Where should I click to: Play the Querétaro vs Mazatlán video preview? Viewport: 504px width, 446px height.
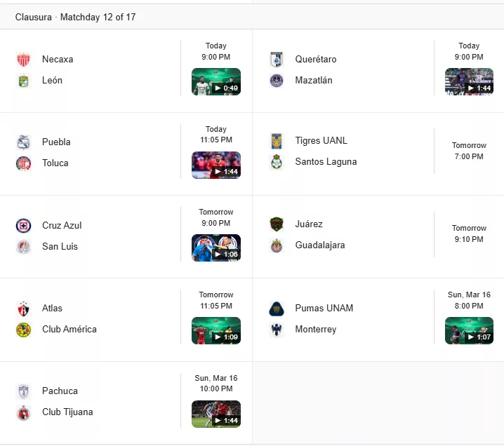coord(469,81)
